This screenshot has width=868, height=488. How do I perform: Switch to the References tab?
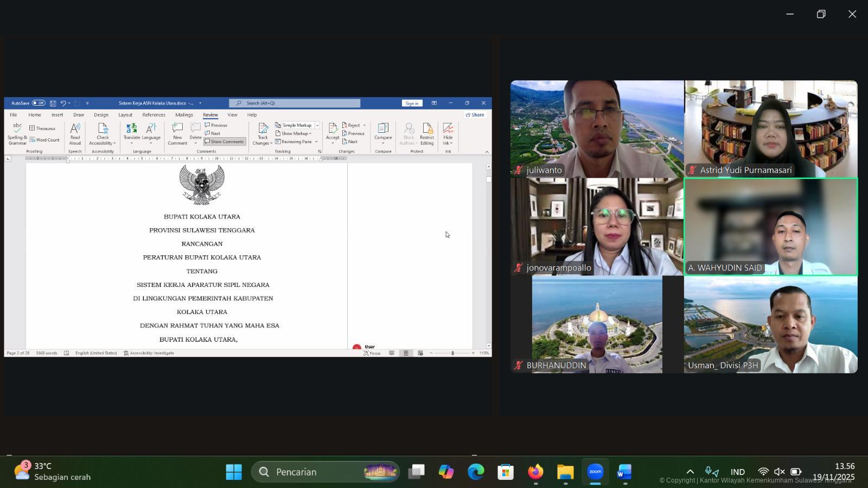[x=154, y=115]
